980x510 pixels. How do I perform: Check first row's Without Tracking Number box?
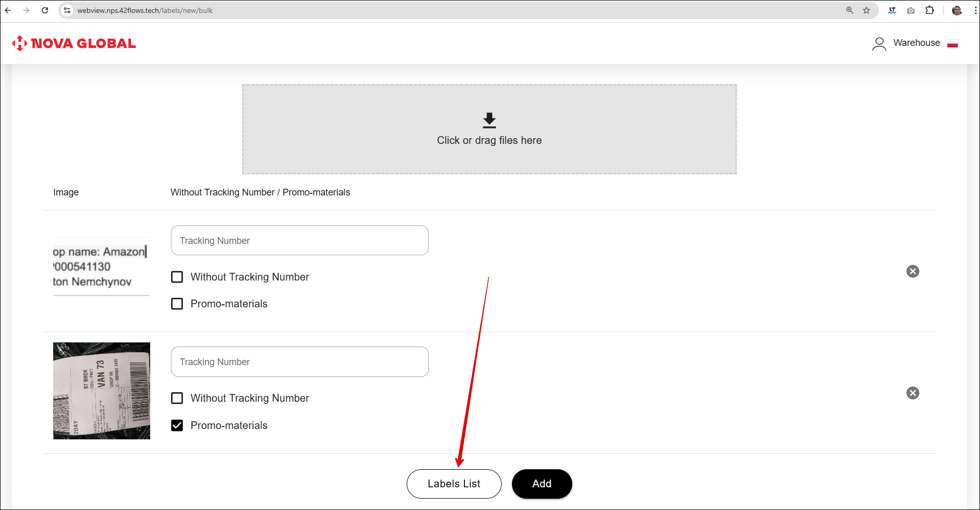(x=177, y=277)
